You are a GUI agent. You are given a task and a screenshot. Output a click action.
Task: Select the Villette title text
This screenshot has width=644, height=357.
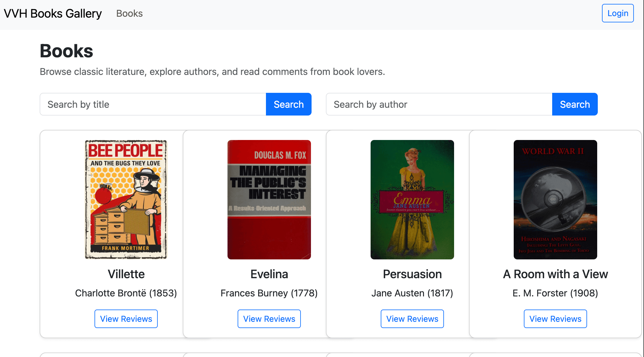pos(126,274)
